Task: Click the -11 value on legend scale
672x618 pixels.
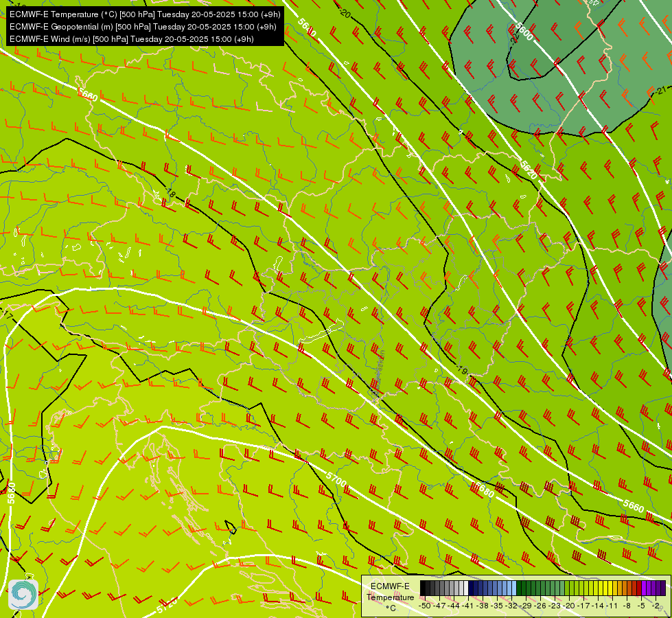Action: pos(612,606)
